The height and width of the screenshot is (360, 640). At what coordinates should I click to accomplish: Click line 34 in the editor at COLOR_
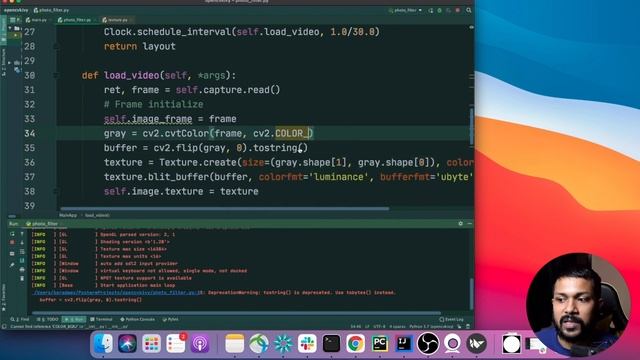[291, 133]
